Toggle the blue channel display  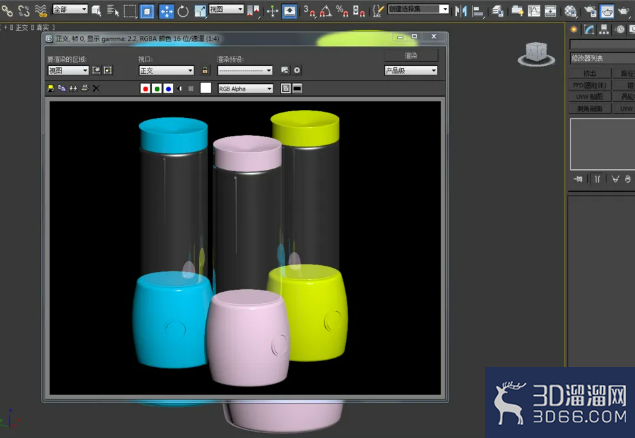[x=168, y=89]
